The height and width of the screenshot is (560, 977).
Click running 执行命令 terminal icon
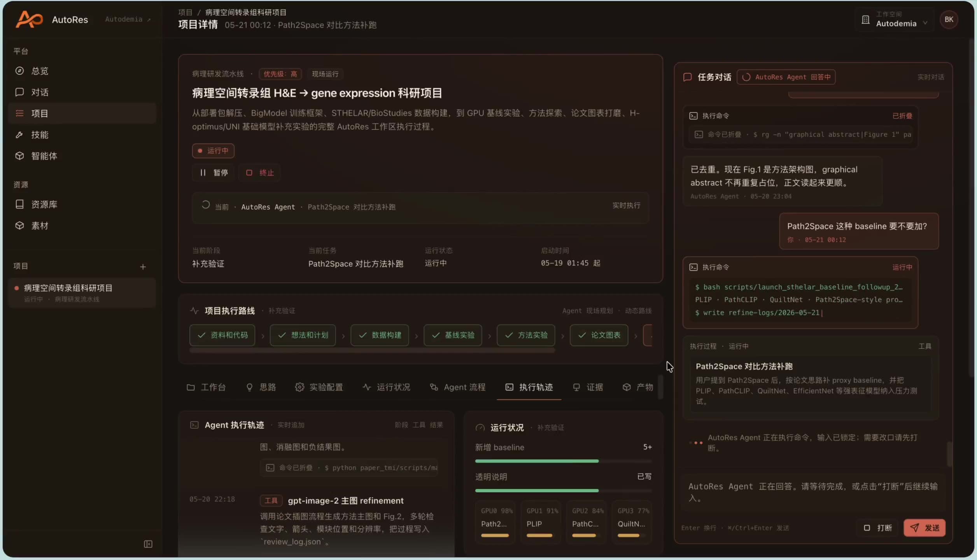point(693,267)
